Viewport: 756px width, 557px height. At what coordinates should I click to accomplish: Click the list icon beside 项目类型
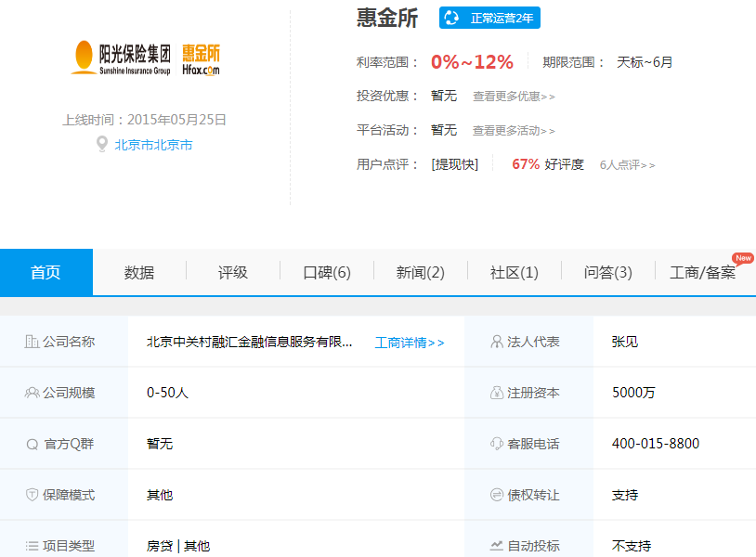click(32, 546)
